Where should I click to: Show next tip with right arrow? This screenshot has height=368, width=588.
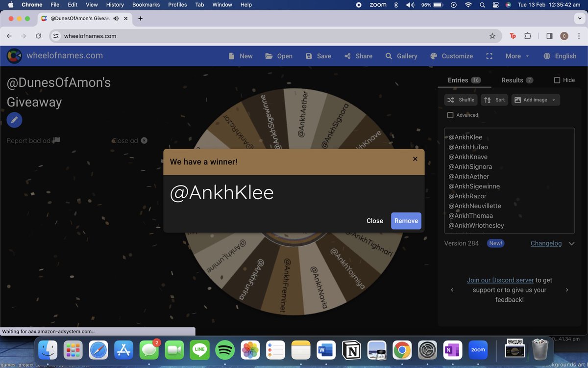pos(567,290)
